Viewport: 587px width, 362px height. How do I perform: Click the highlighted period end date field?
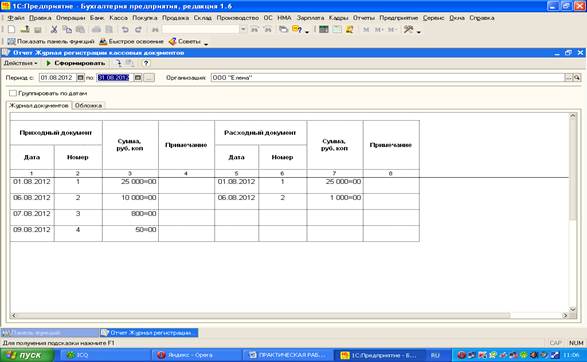coord(114,77)
